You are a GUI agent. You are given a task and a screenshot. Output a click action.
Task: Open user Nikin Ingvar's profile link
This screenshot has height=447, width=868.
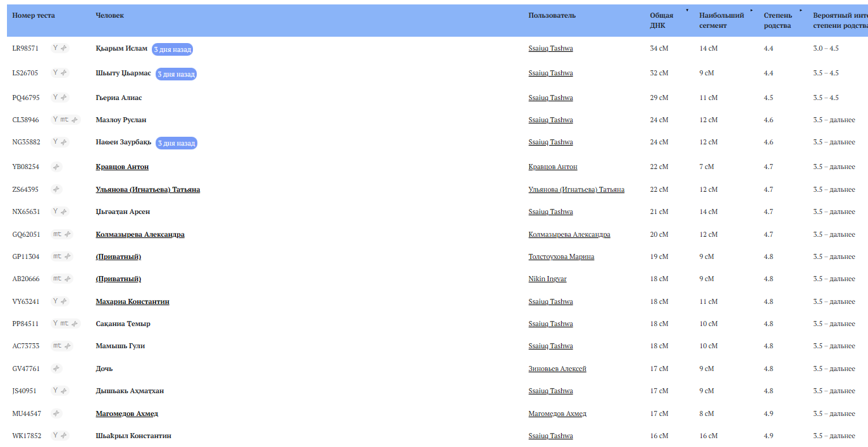(x=547, y=279)
